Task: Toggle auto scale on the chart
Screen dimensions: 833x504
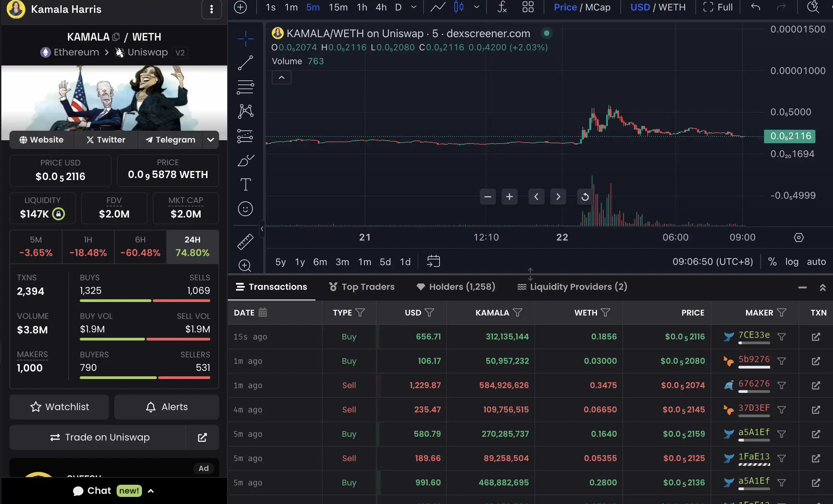Action: pyautogui.click(x=816, y=261)
